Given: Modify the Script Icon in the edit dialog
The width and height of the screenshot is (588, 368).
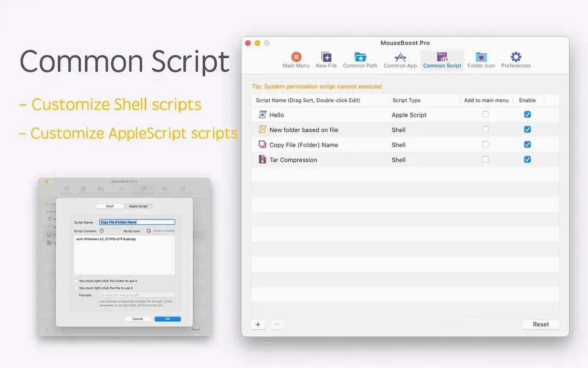Looking at the screenshot, I should coord(148,231).
